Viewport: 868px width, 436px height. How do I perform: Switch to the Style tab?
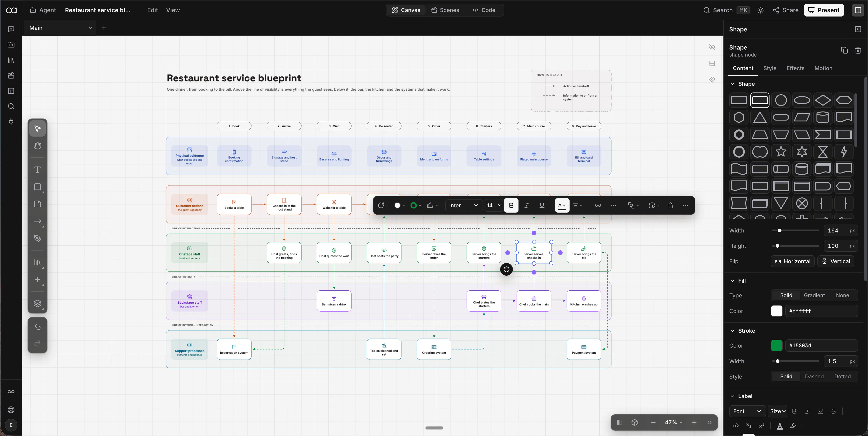click(x=769, y=68)
